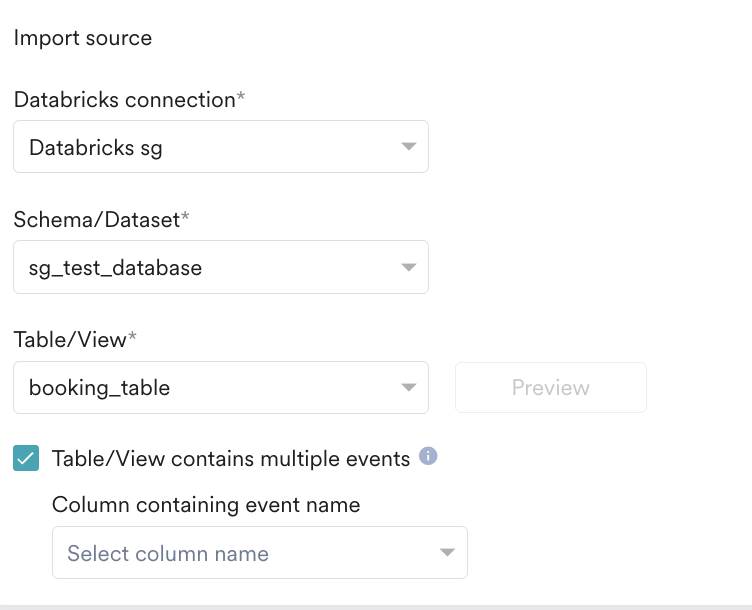Uncheck the multiple events checkbox
The image size is (752, 610).
(26, 458)
